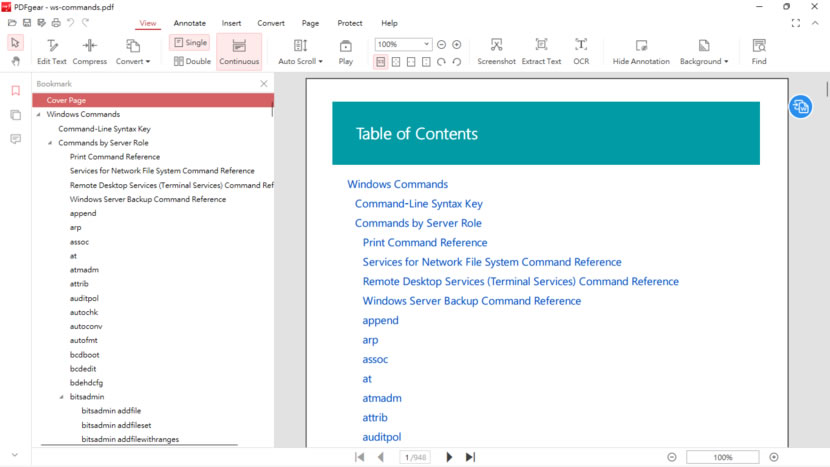
Task: Jump to the first page
Action: (360, 457)
